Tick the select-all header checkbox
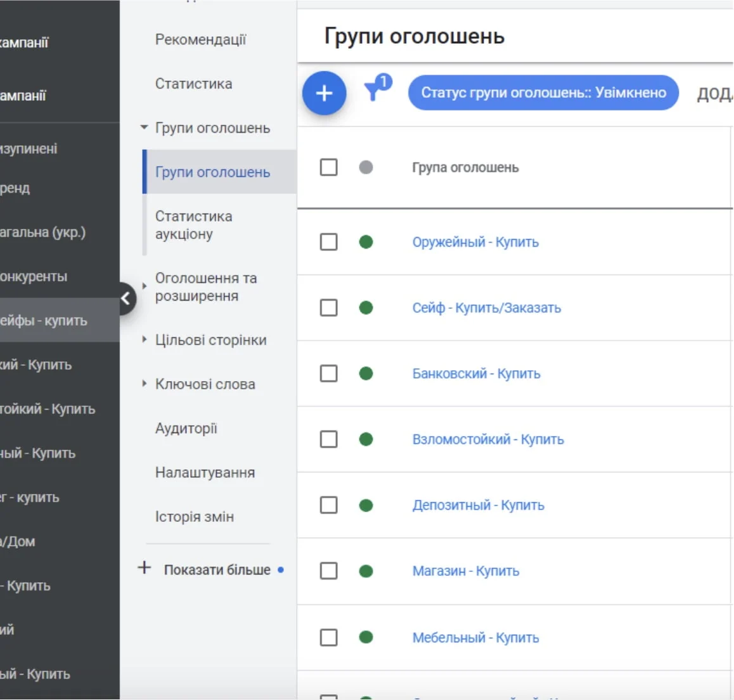The width and height of the screenshot is (734, 700). coord(328,167)
